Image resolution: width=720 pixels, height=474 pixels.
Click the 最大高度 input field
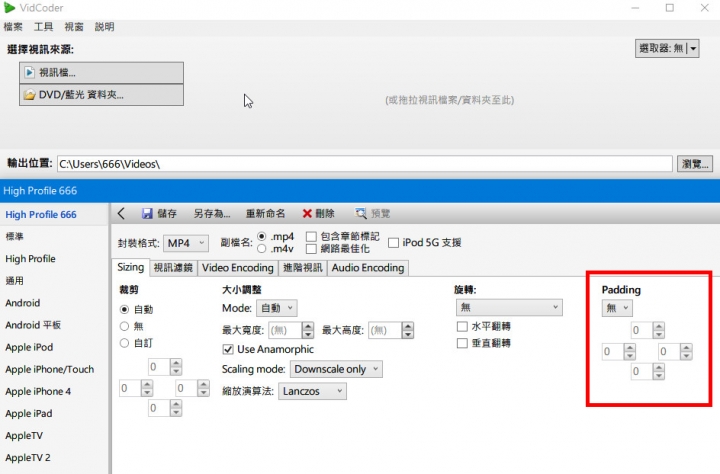pyautogui.click(x=385, y=330)
